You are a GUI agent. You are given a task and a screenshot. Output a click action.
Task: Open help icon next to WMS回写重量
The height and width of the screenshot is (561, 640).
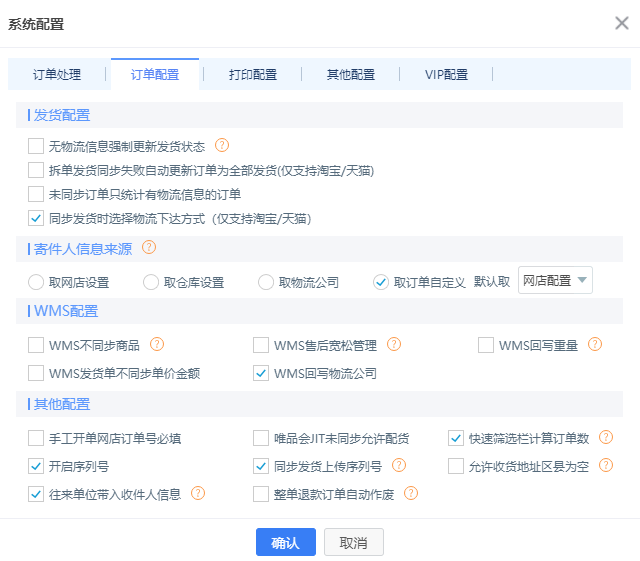[595, 344]
